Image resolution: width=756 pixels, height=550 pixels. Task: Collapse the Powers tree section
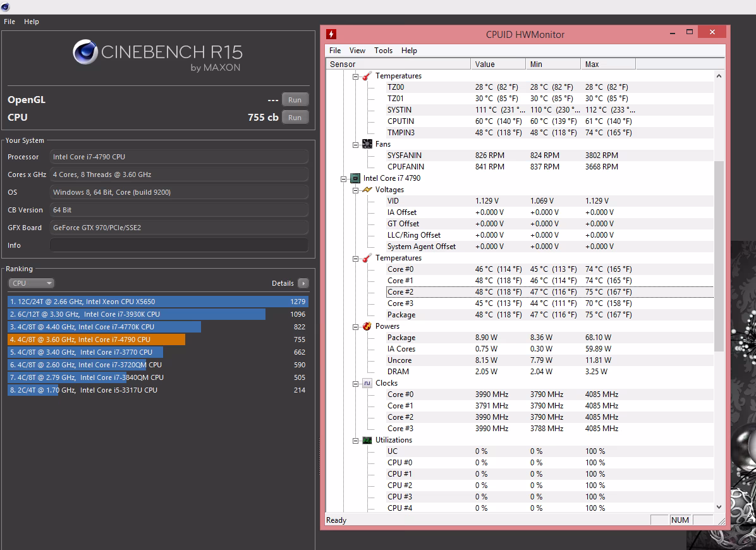(x=355, y=327)
